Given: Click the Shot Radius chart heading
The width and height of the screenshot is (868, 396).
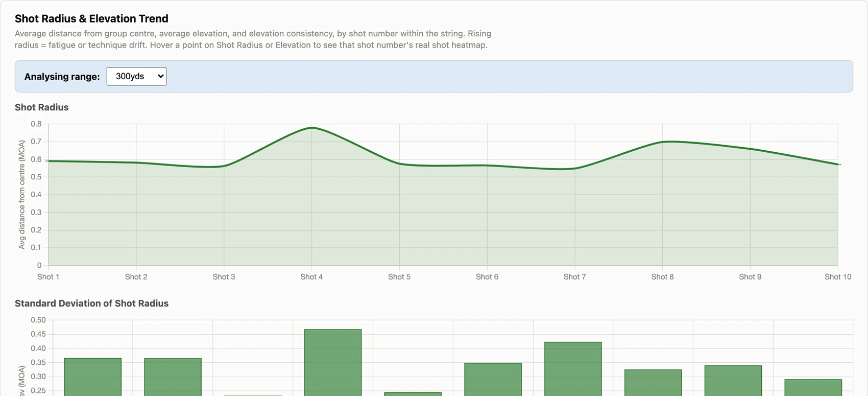Looking at the screenshot, I should [41, 107].
